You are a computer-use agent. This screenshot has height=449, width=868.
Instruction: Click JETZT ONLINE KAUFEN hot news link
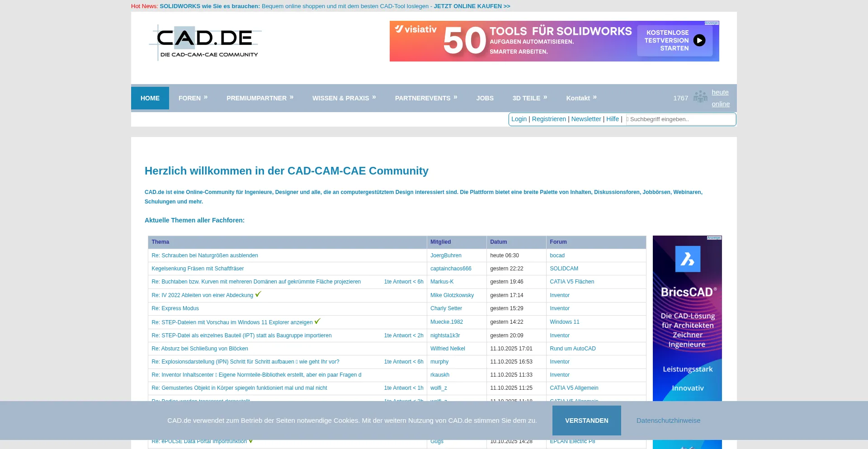pyautogui.click(x=472, y=6)
